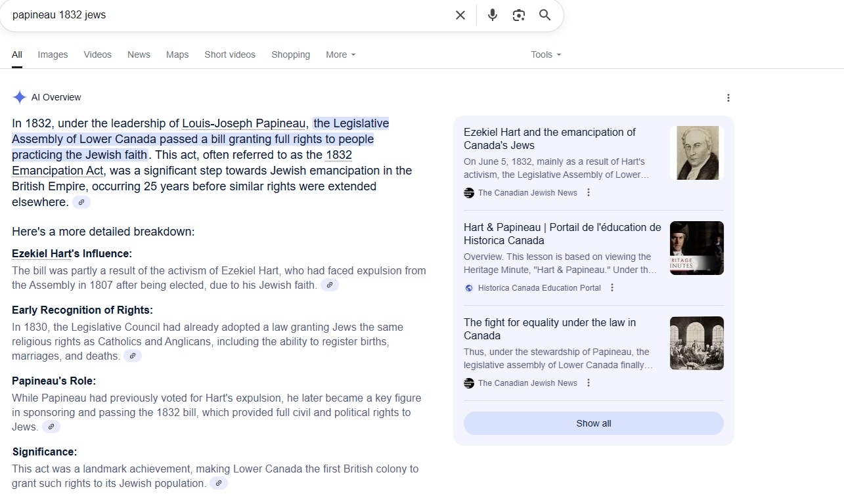The image size is (844, 504).
Task: Open source link icon after 'Jewish population.'
Action: [219, 483]
